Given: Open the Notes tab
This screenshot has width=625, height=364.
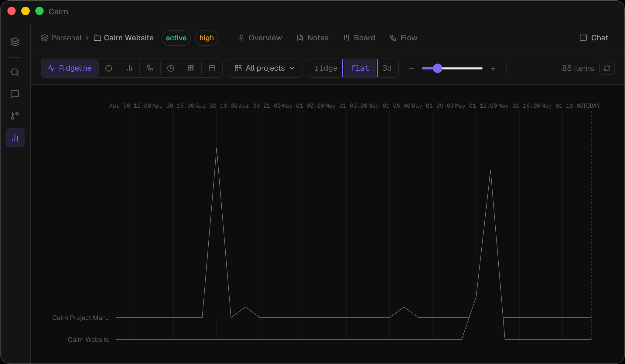Looking at the screenshot, I should 313,38.
